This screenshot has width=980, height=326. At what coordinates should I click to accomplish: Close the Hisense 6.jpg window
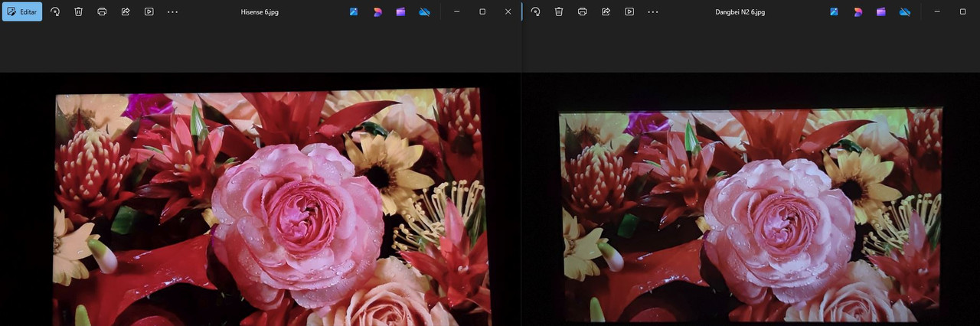pos(508,11)
